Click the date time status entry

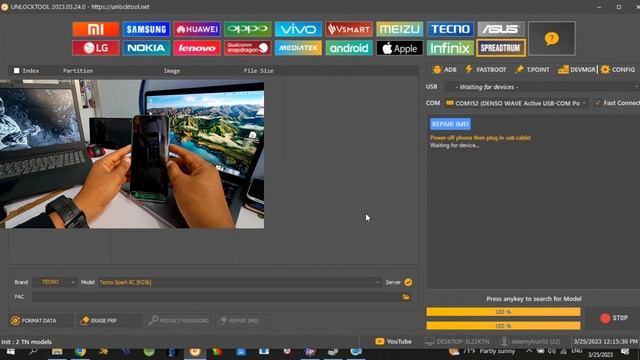tap(605, 341)
